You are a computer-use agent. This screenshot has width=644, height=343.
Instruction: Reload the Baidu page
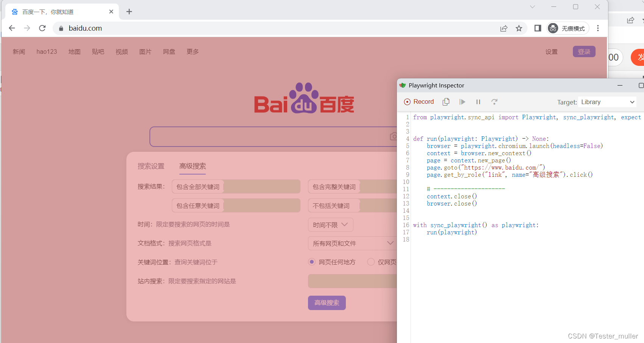tap(42, 28)
